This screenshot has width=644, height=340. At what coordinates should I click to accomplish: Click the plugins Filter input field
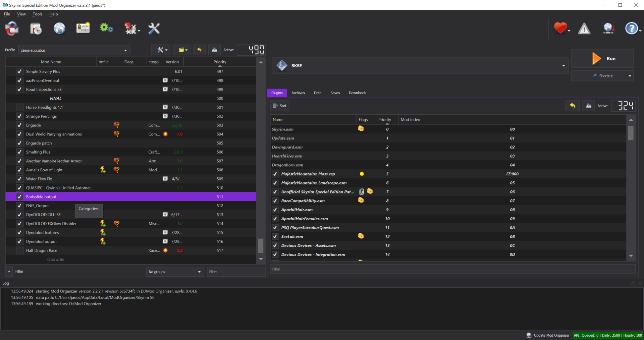(453, 269)
